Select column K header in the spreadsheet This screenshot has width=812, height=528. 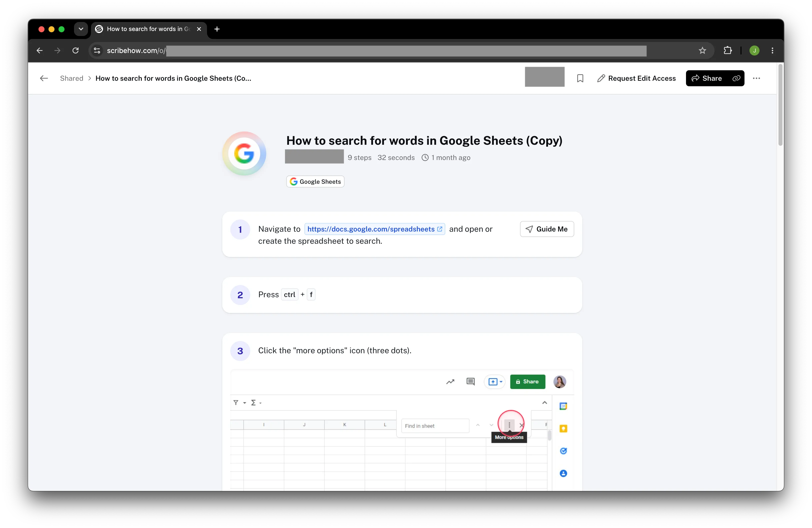pos(344,425)
